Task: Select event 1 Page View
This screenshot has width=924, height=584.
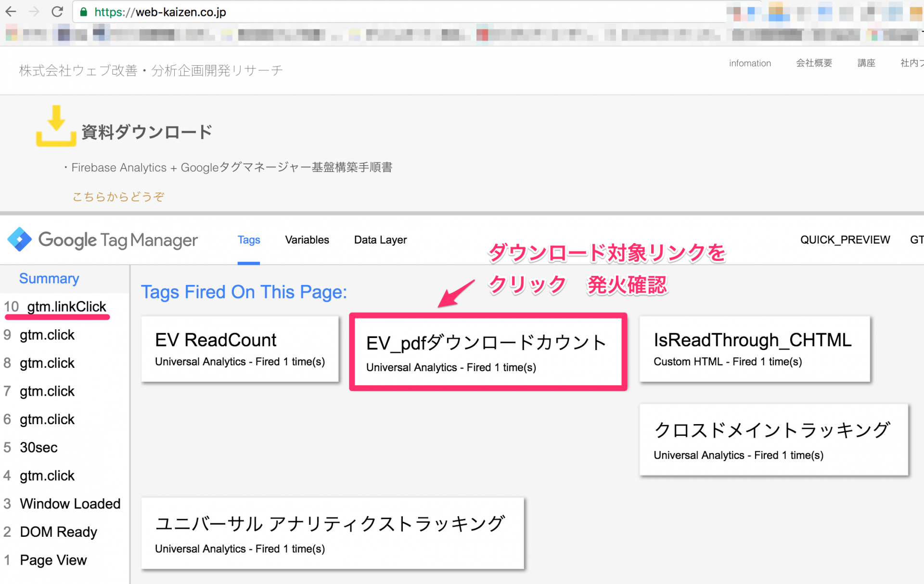Action: [45, 560]
